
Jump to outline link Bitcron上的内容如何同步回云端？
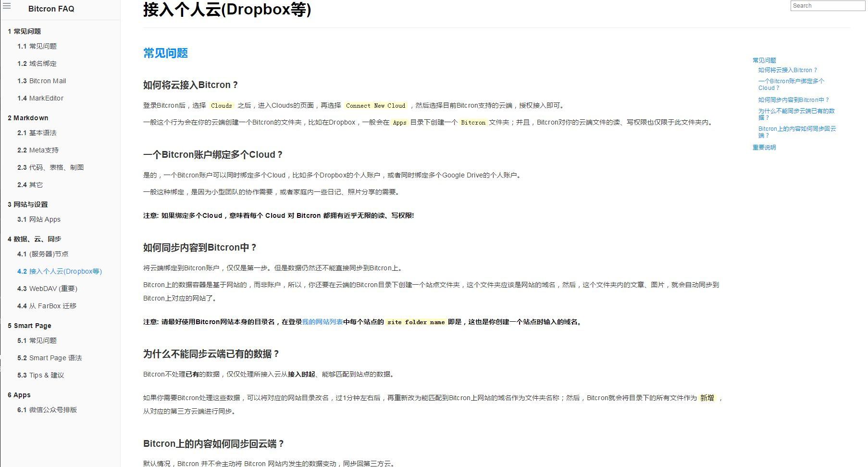pyautogui.click(x=797, y=132)
